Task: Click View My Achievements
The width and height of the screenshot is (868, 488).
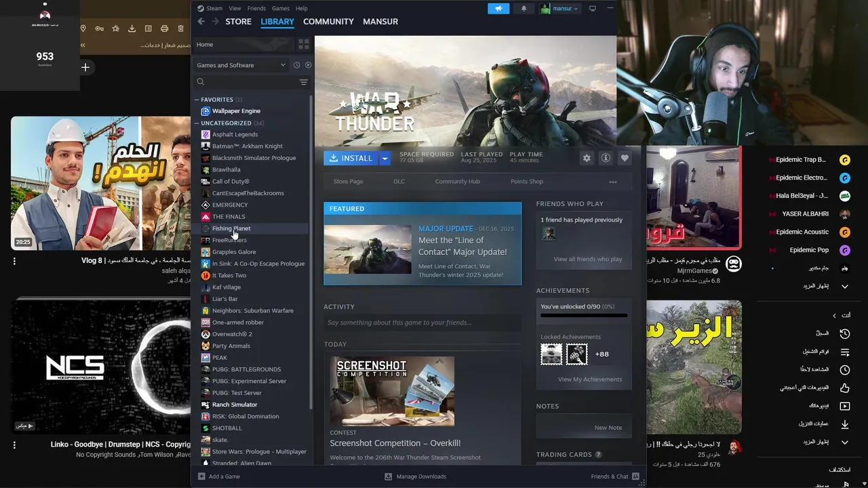Action: click(x=590, y=380)
